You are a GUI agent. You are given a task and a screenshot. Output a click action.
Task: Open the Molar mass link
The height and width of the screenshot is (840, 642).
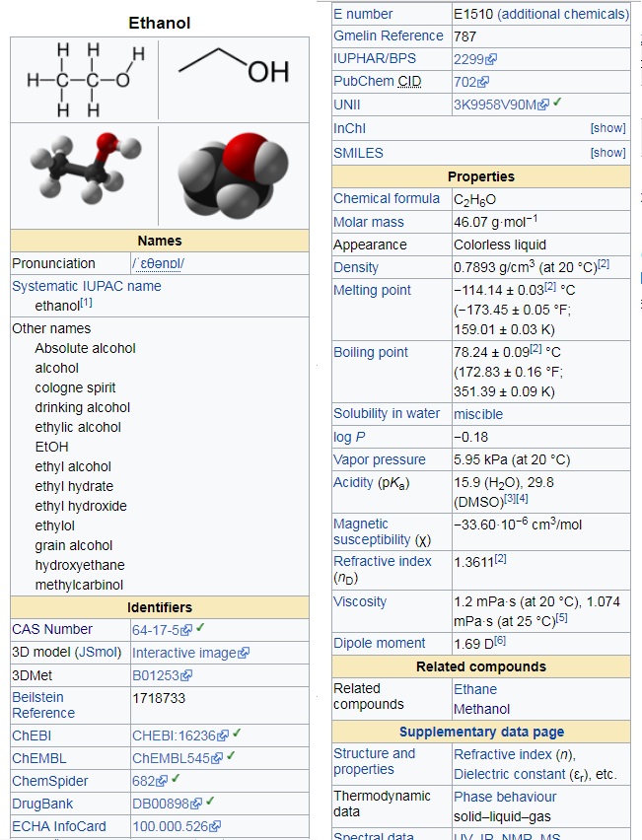tap(368, 222)
